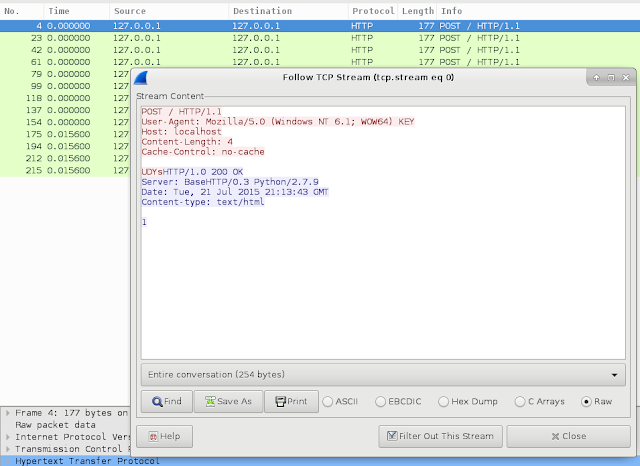
Task: Click the Content-type: text/html line
Action: click(x=203, y=202)
